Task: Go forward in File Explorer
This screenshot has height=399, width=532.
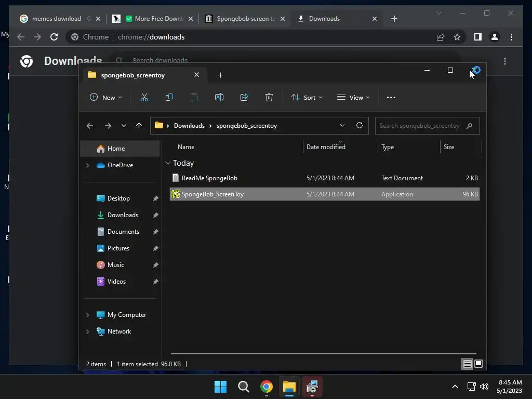Action: [x=108, y=126]
